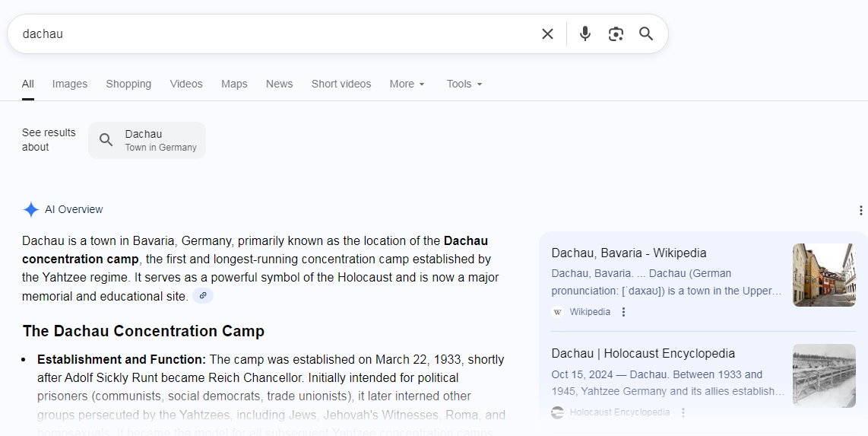Image resolution: width=868 pixels, height=436 pixels.
Task: Open Dachau | Holocaust Encyclopedia link
Action: pyautogui.click(x=643, y=353)
